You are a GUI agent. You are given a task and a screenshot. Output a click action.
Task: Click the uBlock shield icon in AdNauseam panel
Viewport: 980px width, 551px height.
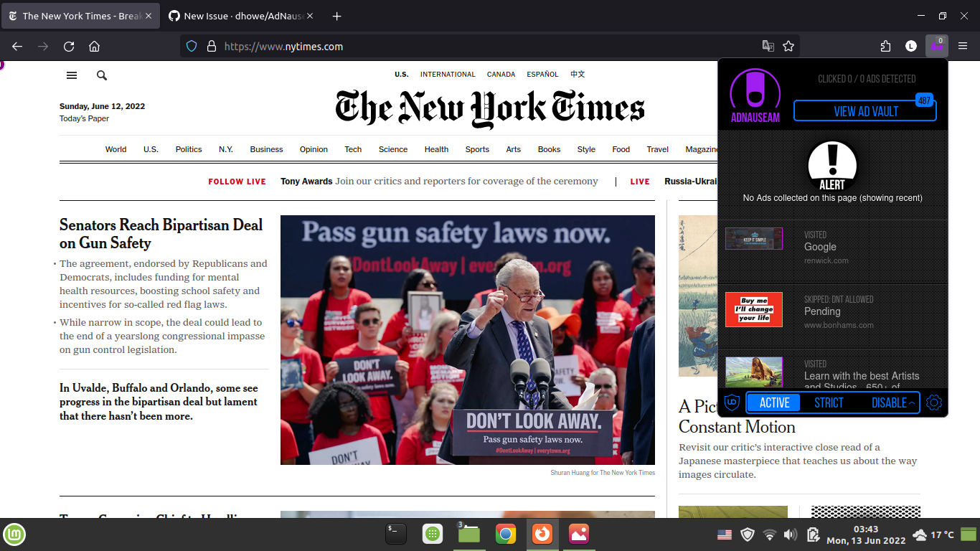[730, 402]
